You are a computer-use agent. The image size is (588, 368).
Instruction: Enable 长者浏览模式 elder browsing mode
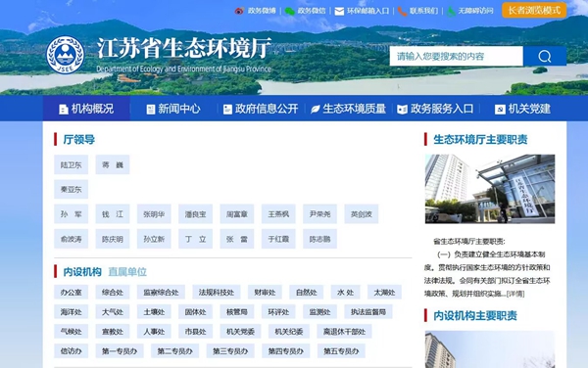534,10
